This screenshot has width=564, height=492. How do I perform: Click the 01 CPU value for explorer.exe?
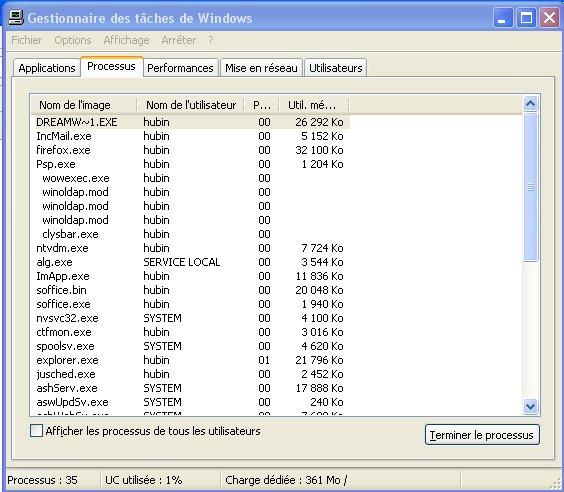264,360
